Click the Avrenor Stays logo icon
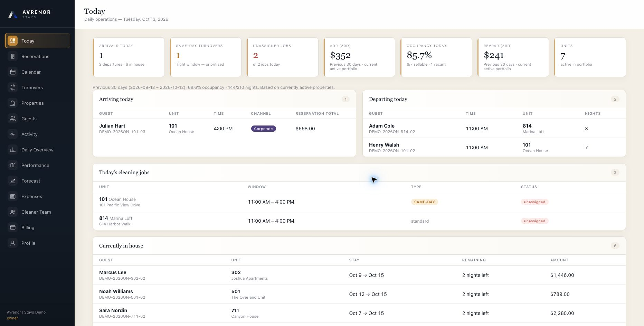Image resolution: width=644 pixels, height=326 pixels. [13, 15]
